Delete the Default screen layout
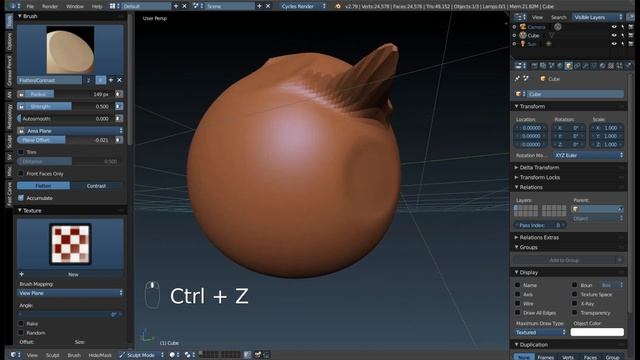 click(x=184, y=6)
